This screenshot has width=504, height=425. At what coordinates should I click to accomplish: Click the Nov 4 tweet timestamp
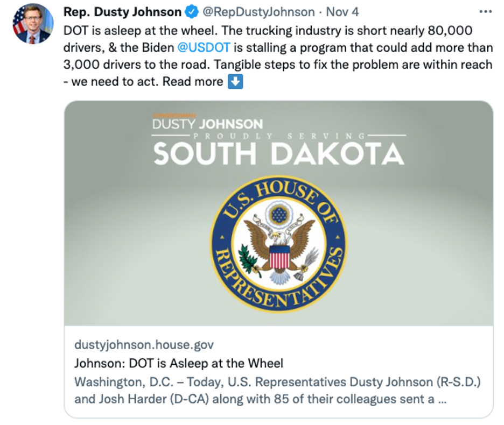click(342, 11)
